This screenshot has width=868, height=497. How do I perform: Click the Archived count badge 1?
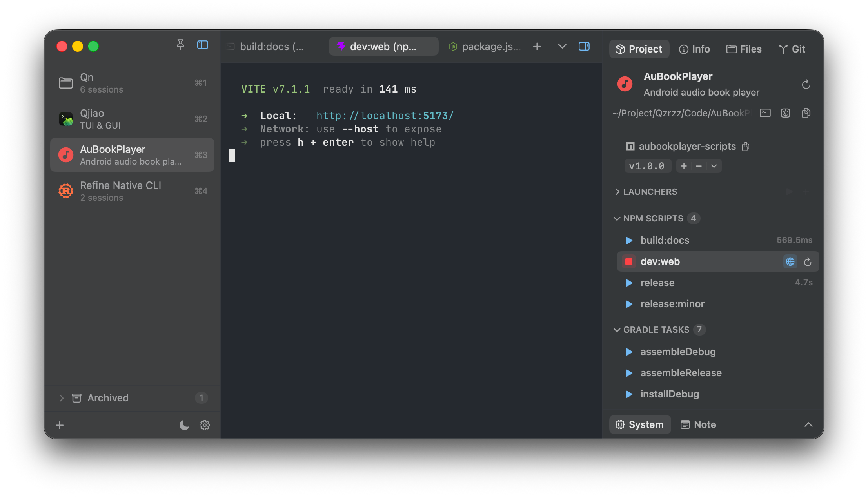click(201, 398)
